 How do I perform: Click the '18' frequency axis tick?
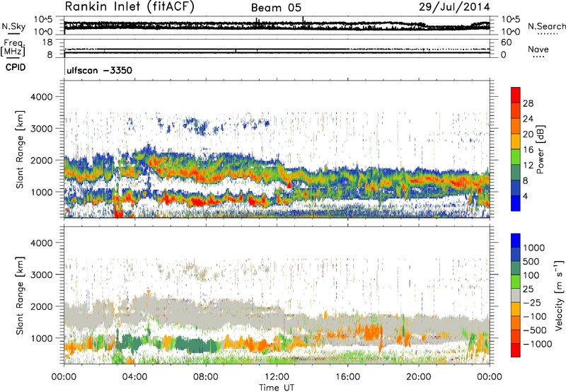[47, 42]
